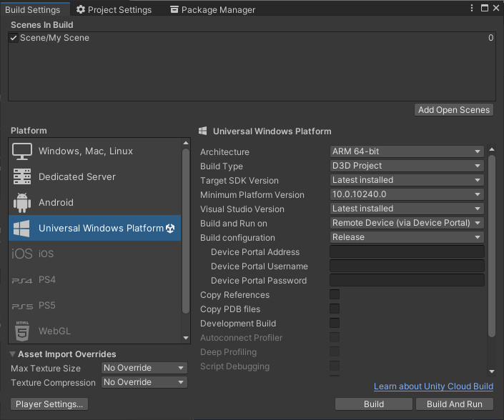This screenshot has height=420, width=504.
Task: Click the Deep Profiling checkbox
Action: (335, 351)
